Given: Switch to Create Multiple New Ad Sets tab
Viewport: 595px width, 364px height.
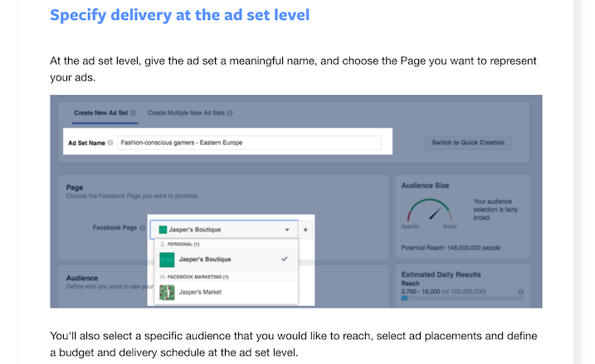Looking at the screenshot, I should point(186,113).
